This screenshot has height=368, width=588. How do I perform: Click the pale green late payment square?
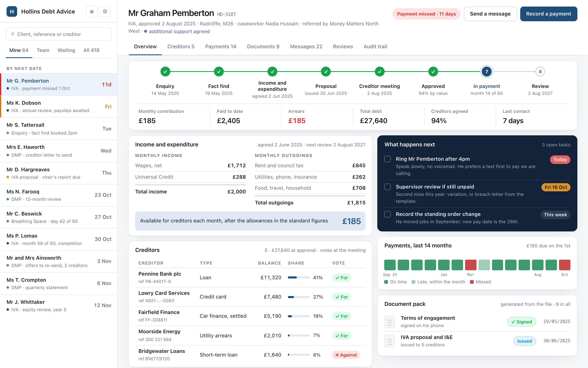point(484,265)
